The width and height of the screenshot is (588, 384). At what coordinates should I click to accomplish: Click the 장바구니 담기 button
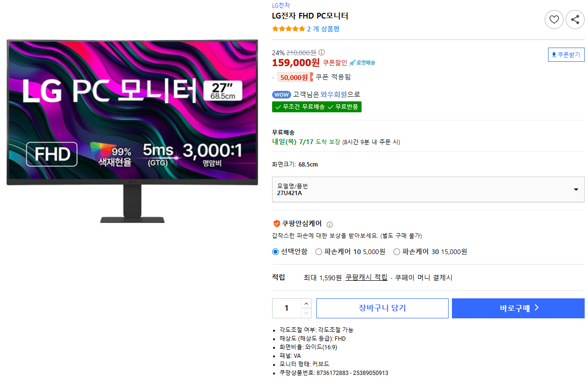click(382, 308)
